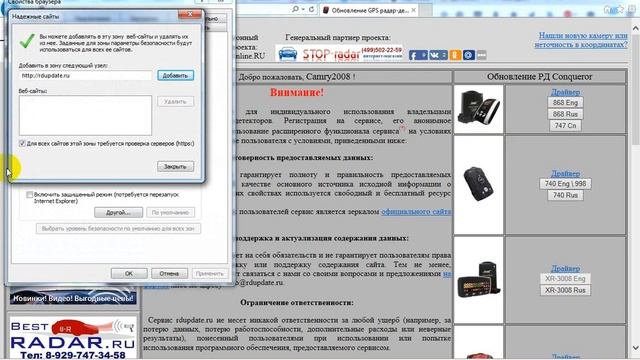640x360 pixels.
Task: Click the http://rdupdate.ru input field
Action: tap(85, 76)
